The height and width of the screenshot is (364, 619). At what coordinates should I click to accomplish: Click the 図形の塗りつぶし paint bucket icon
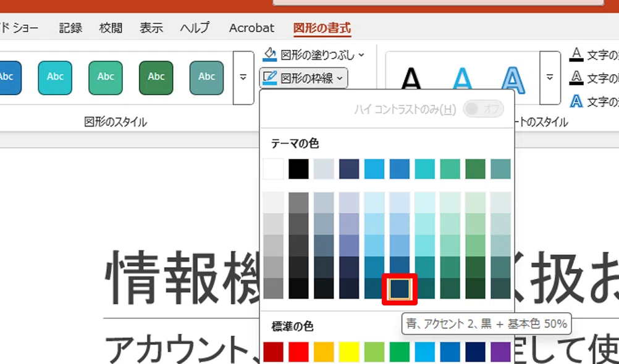pos(269,55)
